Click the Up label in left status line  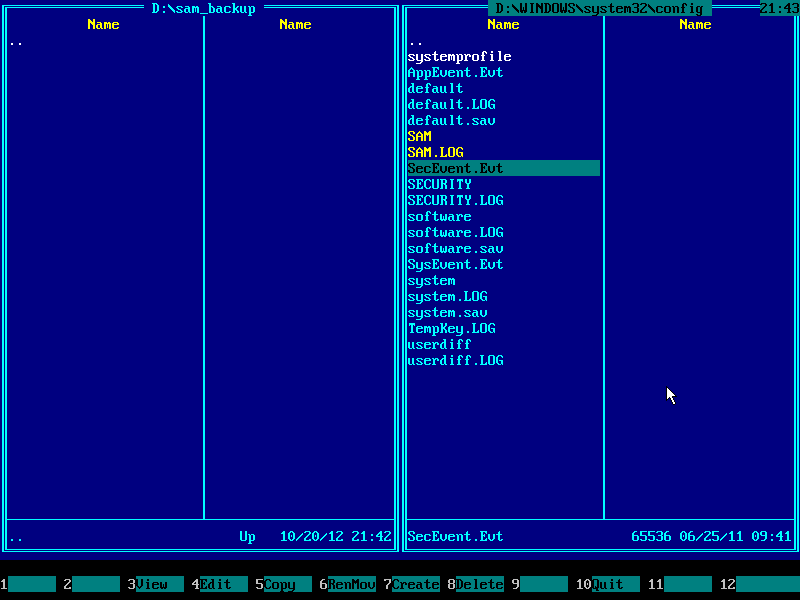pos(247,536)
